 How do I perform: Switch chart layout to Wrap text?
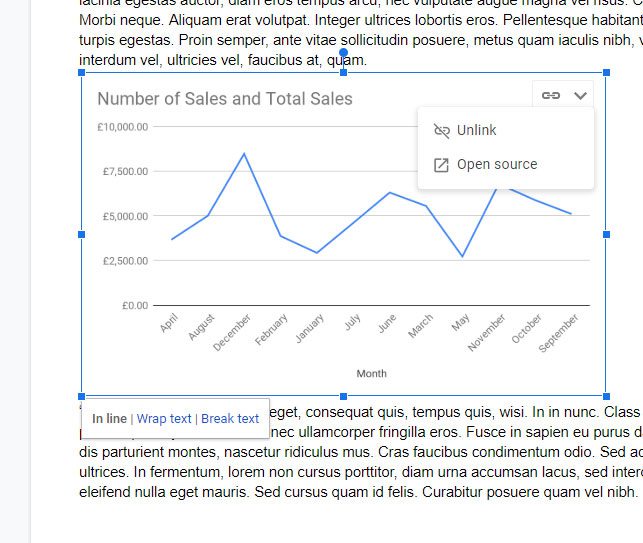click(164, 419)
